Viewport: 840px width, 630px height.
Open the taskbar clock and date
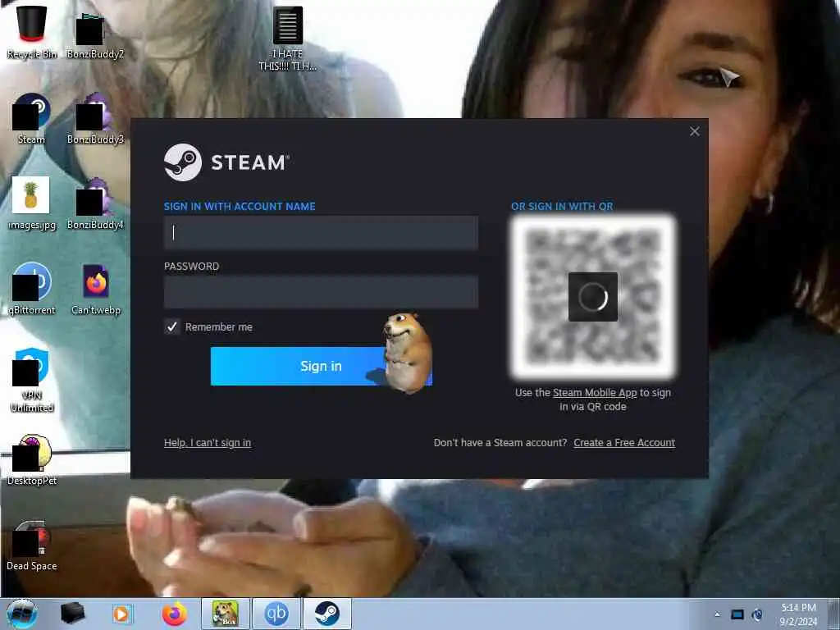click(x=798, y=614)
